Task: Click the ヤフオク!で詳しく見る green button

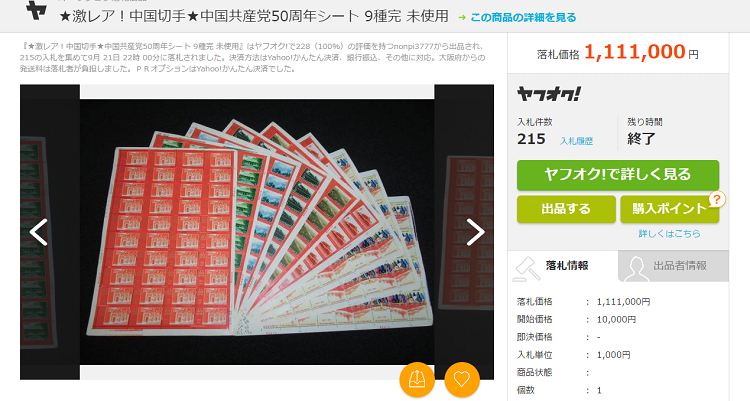Action: point(618,175)
